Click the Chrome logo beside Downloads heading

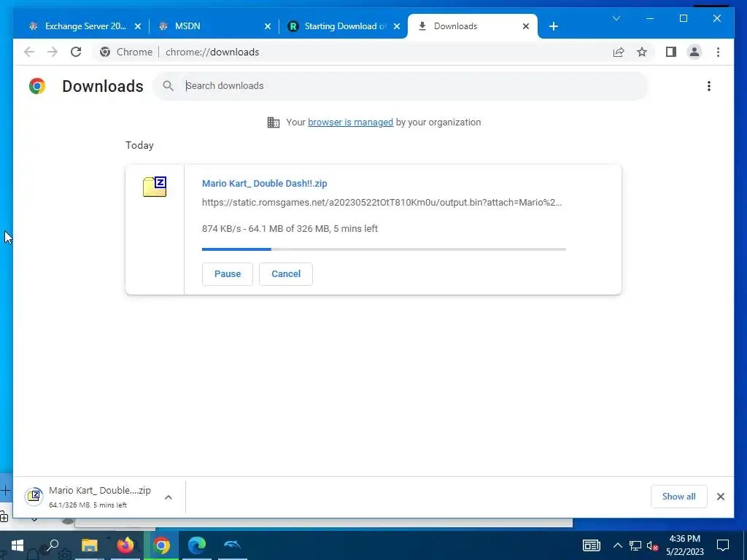point(37,86)
